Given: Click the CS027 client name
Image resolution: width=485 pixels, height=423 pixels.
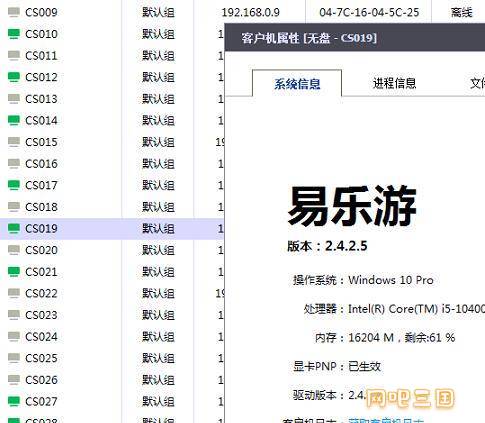Looking at the screenshot, I should pos(41,401).
